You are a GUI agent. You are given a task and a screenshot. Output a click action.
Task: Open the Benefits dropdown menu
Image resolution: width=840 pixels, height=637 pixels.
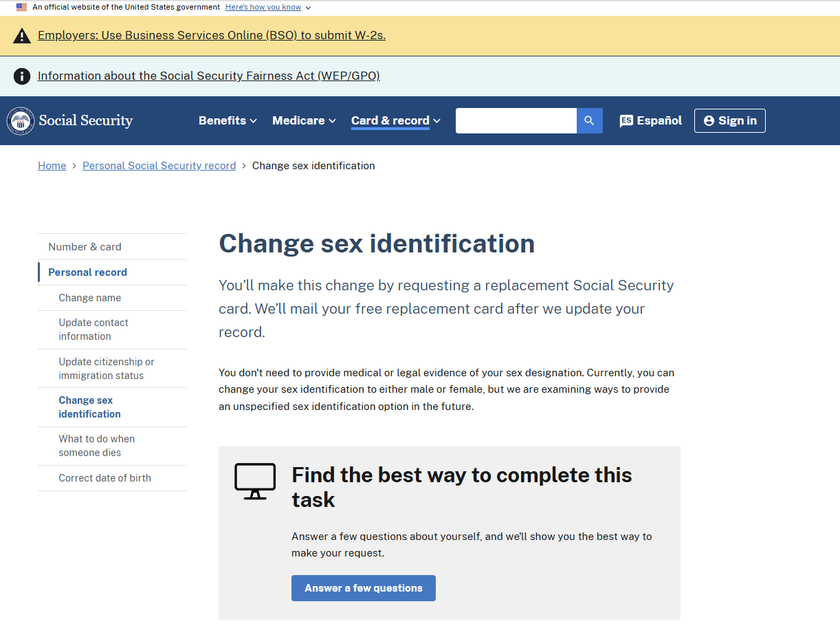228,120
